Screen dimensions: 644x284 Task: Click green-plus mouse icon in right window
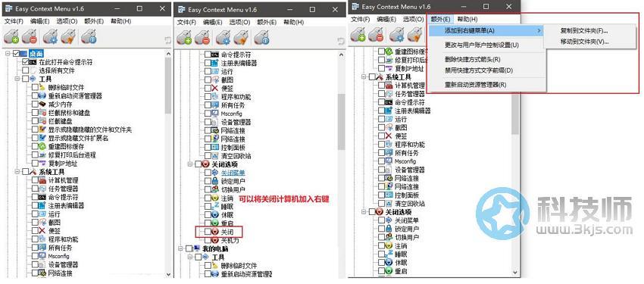pos(358,36)
